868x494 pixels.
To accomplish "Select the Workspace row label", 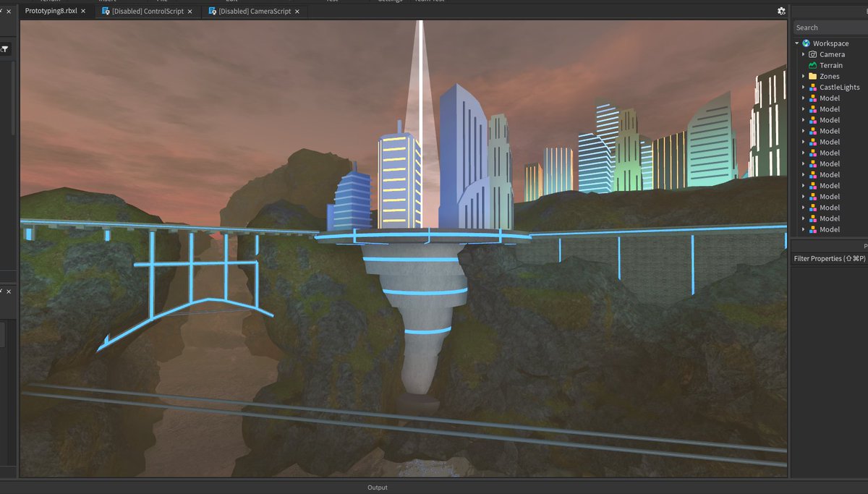I will 830,43.
